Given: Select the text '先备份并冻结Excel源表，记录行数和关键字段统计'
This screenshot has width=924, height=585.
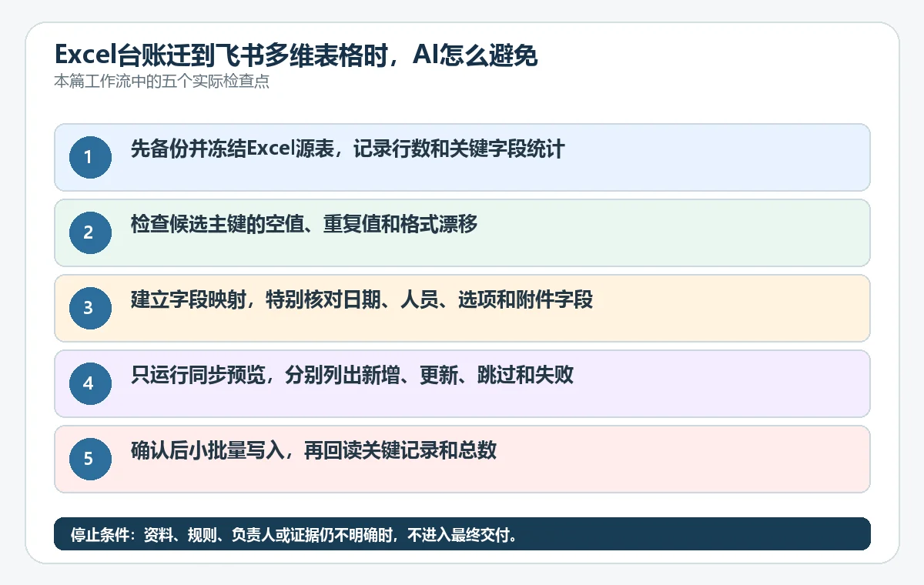Looking at the screenshot, I should tap(348, 149).
